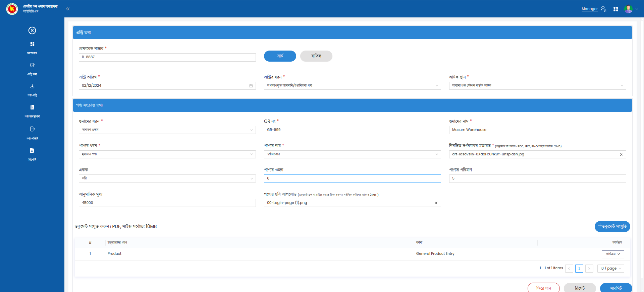Viewport: 644px width, 292px height.
Task: Remove the 00-Login-page png file
Action: (436, 203)
